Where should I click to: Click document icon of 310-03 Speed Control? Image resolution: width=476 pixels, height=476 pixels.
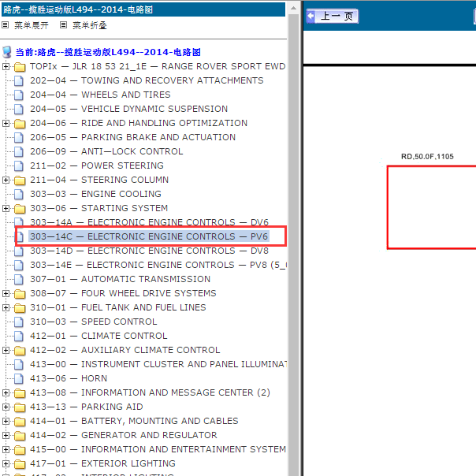pyautogui.click(x=19, y=322)
